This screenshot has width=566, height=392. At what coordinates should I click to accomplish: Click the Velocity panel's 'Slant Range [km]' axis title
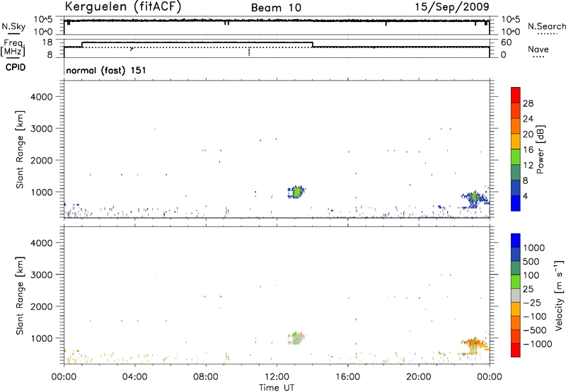(x=20, y=296)
